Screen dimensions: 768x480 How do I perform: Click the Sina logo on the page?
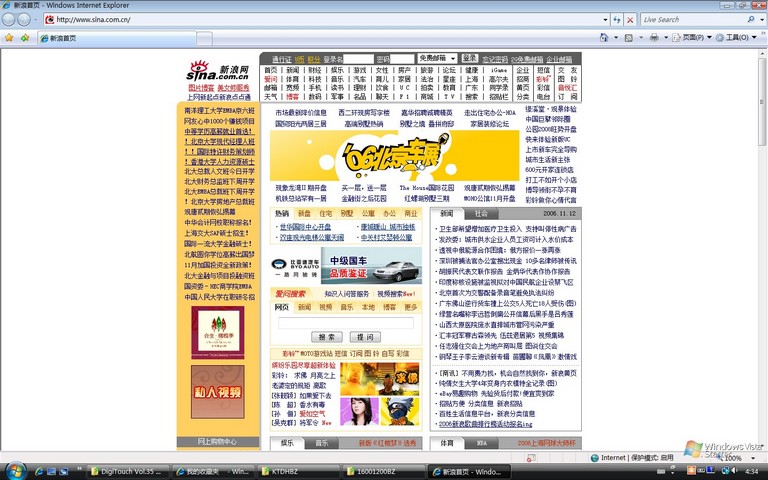[217, 71]
